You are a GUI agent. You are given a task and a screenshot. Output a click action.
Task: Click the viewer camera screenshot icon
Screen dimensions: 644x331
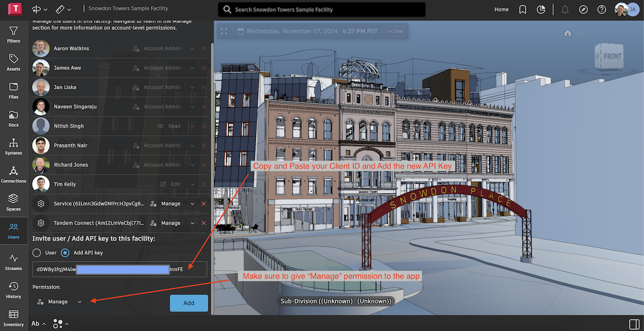[x=580, y=33]
